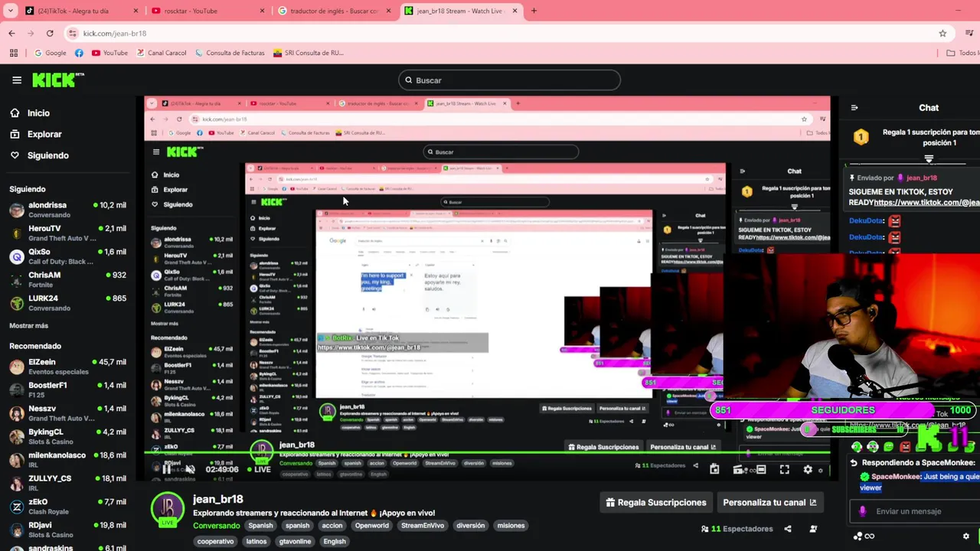Screen dimensions: 980x551
Task: Expand the pinned chat message arrow
Action: click(x=929, y=159)
